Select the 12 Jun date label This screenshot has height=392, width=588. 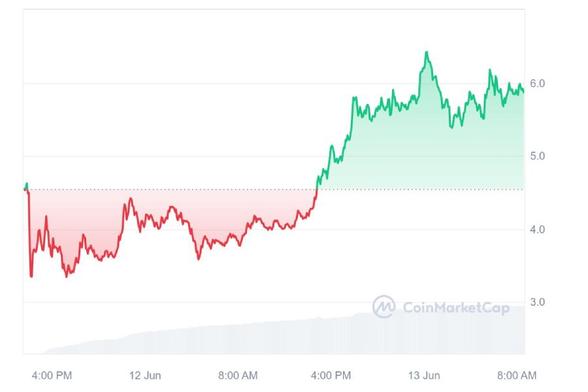pyautogui.click(x=145, y=375)
